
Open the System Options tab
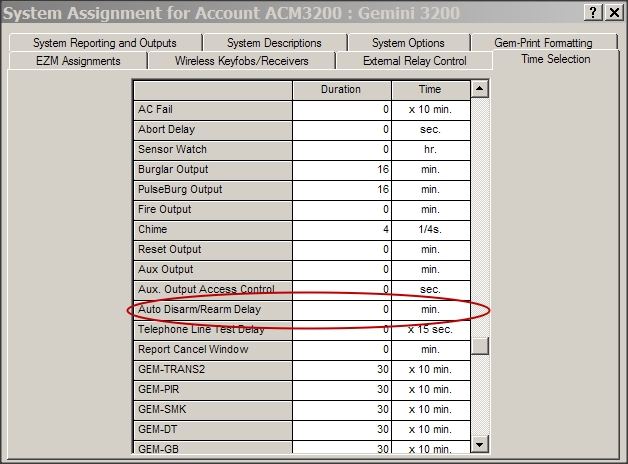coord(408,43)
